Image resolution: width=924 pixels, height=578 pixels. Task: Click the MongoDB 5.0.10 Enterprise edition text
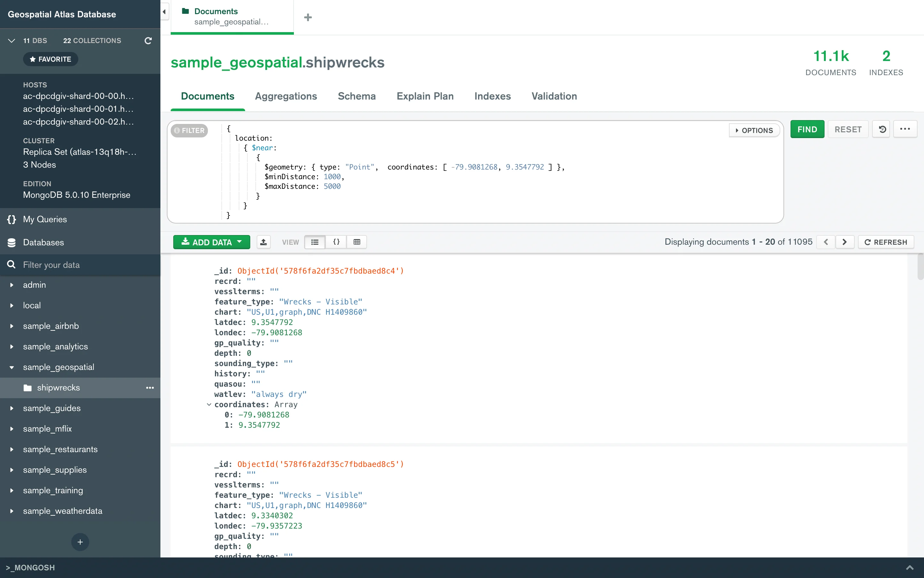(x=77, y=195)
